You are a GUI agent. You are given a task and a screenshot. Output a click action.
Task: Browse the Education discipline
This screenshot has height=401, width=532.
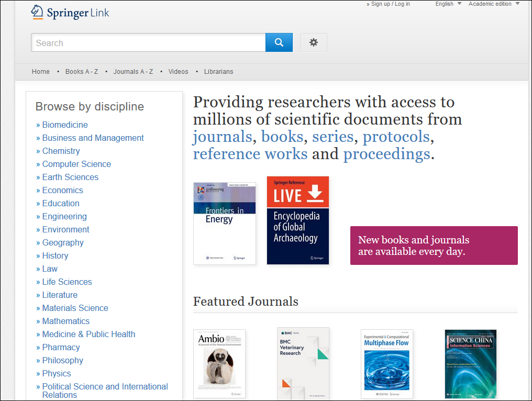pyautogui.click(x=61, y=203)
